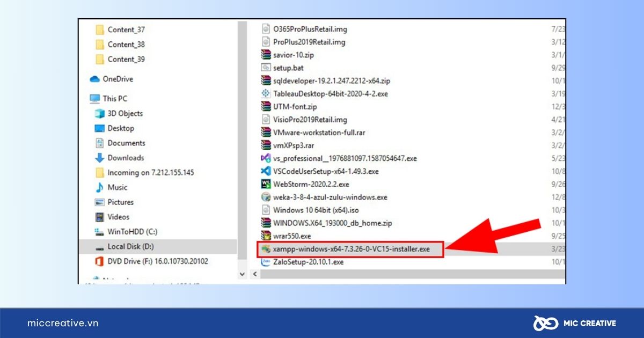Click the Pictures icon in navigation pane
644x338 pixels.
pyautogui.click(x=99, y=202)
